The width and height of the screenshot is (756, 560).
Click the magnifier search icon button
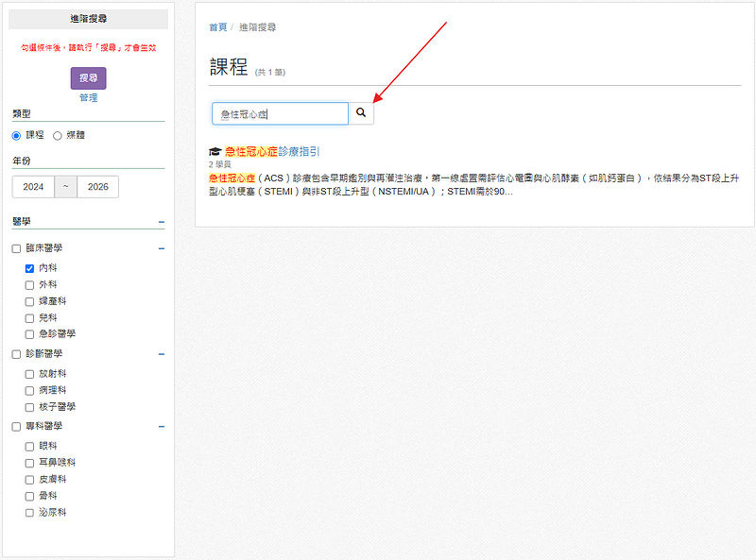coord(361,113)
